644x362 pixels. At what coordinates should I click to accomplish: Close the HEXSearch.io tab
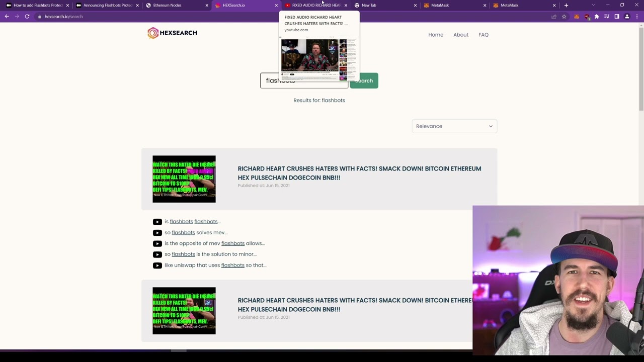(x=276, y=5)
